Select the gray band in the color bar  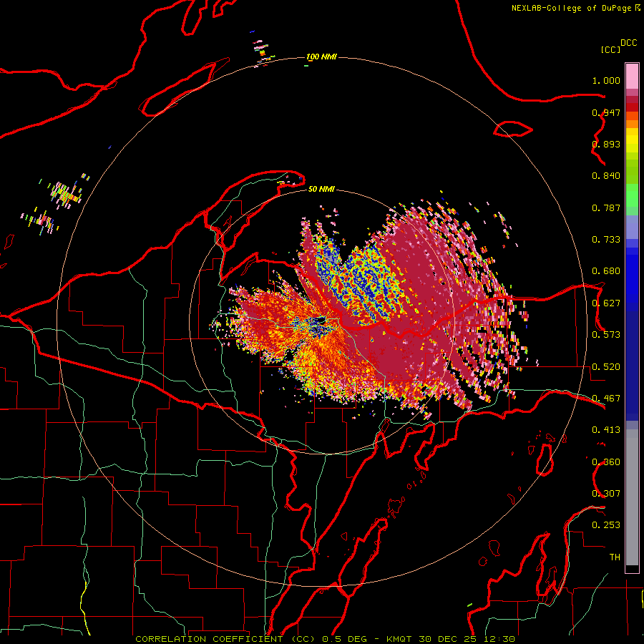[632, 497]
